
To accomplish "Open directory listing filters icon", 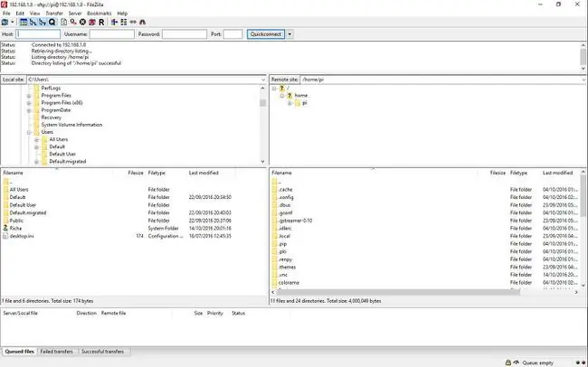I will [114, 22].
